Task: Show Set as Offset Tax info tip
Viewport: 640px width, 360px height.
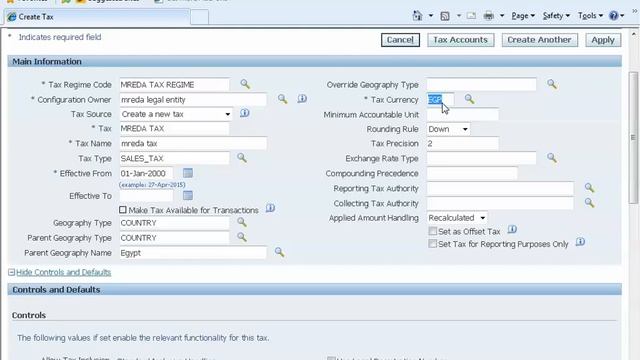Action: 512,229
